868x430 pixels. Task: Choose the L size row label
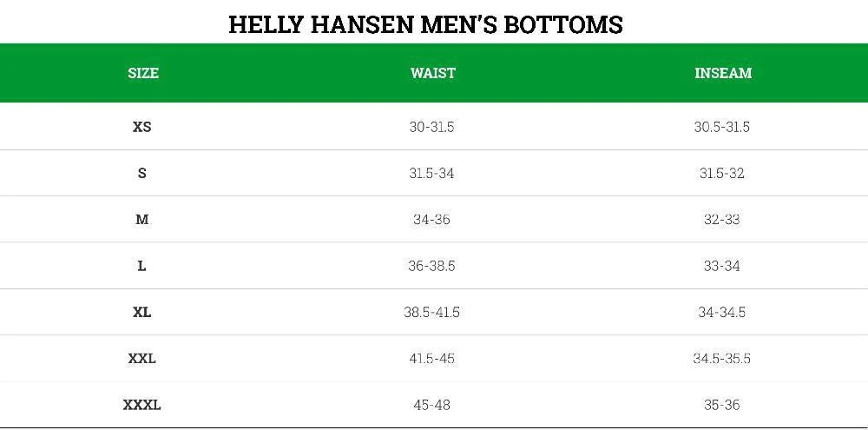pyautogui.click(x=142, y=266)
